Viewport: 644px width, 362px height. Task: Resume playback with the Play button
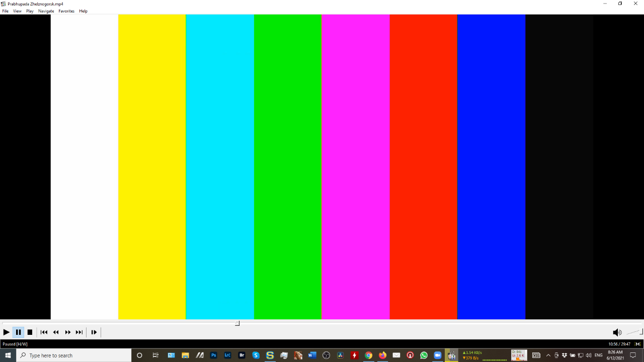[6, 332]
